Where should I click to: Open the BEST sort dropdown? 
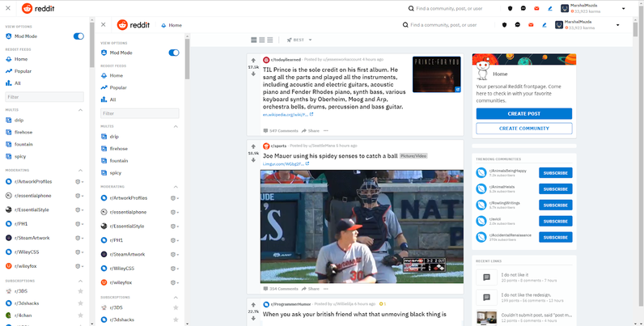click(x=299, y=40)
